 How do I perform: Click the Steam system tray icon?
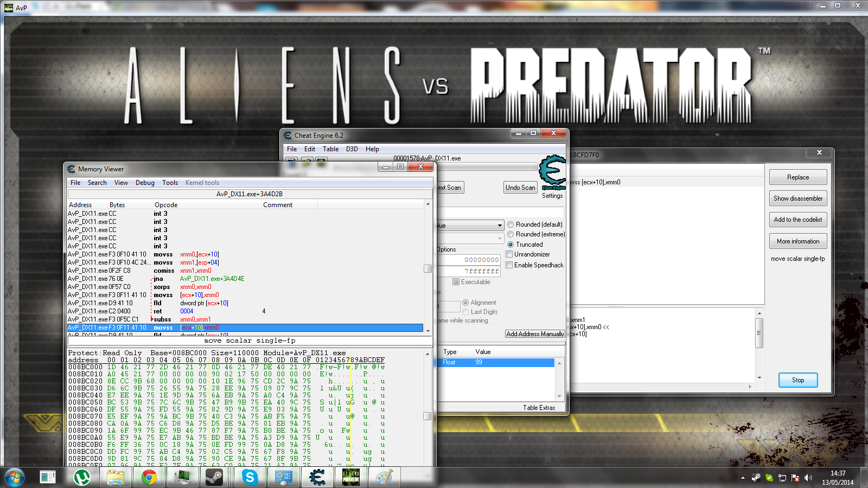click(x=756, y=478)
